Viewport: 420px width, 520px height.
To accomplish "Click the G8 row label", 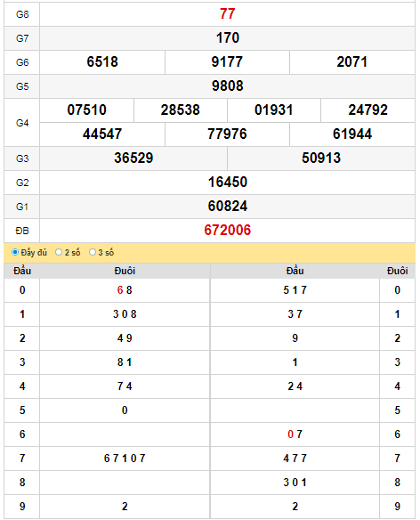I will (x=22, y=14).
